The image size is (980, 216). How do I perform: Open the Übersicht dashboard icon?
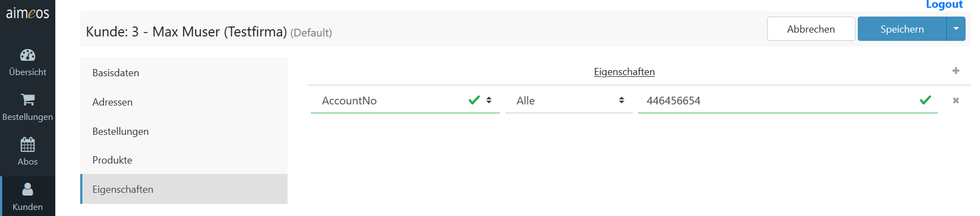pos(28,55)
